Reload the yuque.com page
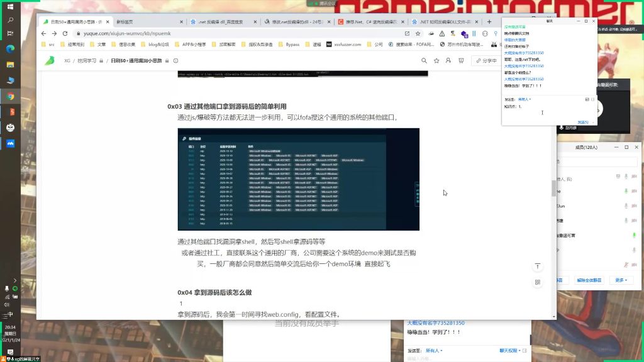644x362 pixels. click(65, 34)
